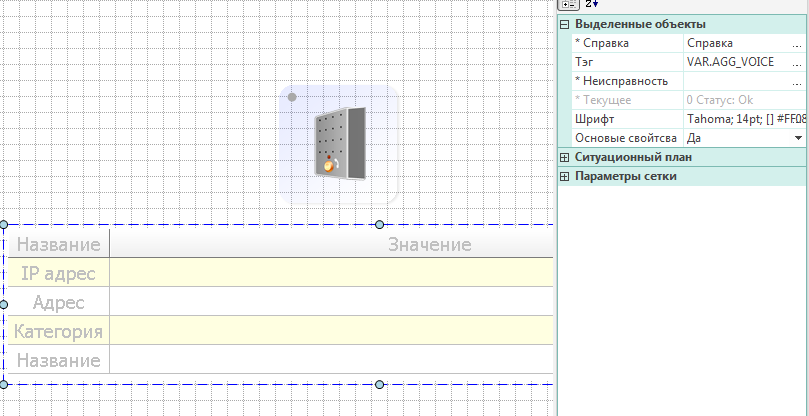Collapse the Выделенные объекты section
Screen dimensions: 809x416
(565, 24)
